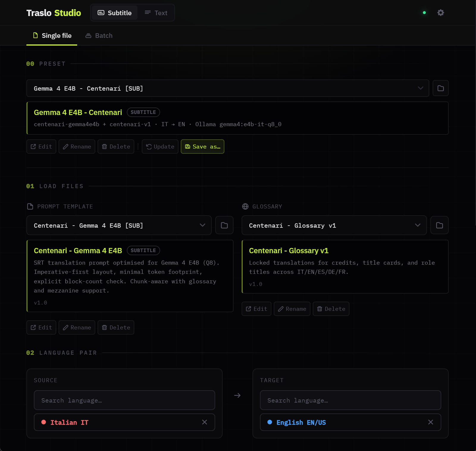476x451 pixels.
Task: Select the English EN/US language chip
Action: (x=350, y=422)
